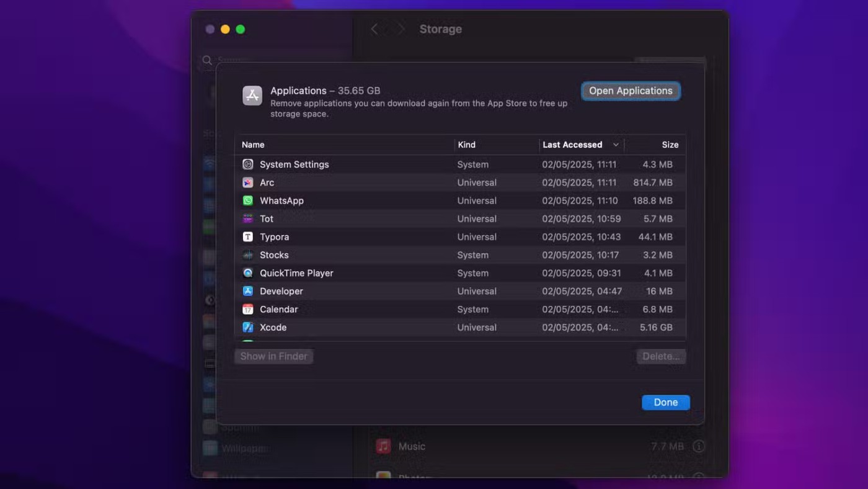Viewport: 868px width, 489px height.
Task: Click the Xcode app icon
Action: [248, 328]
